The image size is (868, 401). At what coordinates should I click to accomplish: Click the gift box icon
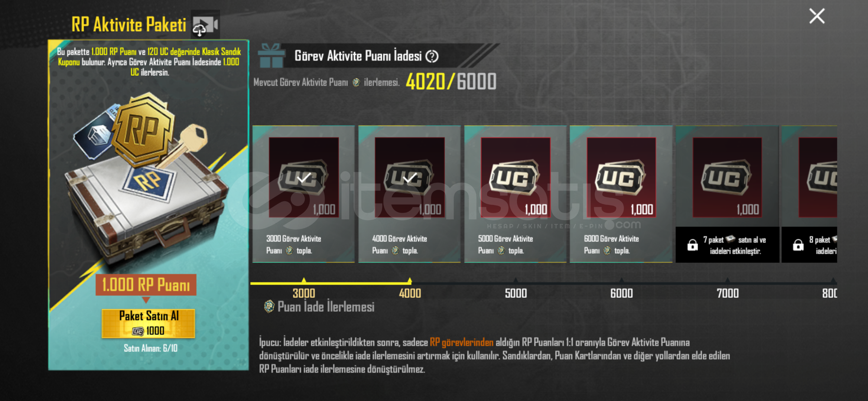click(x=271, y=56)
